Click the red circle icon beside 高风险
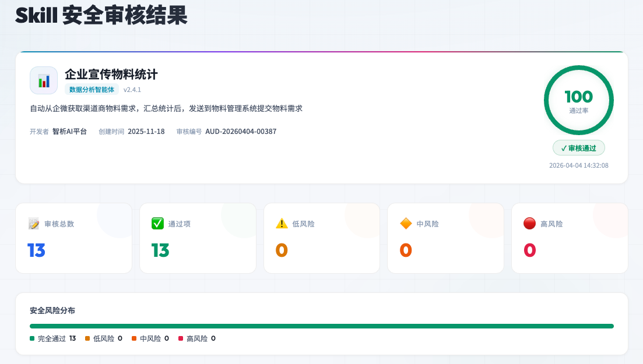643x364 pixels. coord(529,224)
